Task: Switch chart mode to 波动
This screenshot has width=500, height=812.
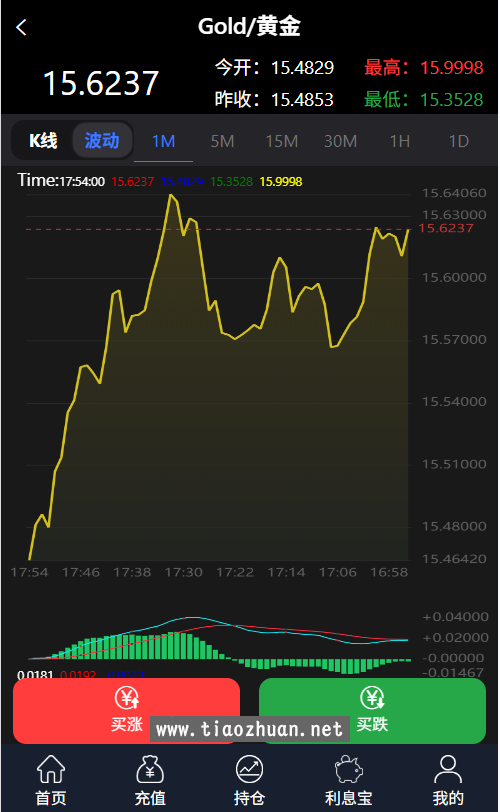Action: pos(102,140)
